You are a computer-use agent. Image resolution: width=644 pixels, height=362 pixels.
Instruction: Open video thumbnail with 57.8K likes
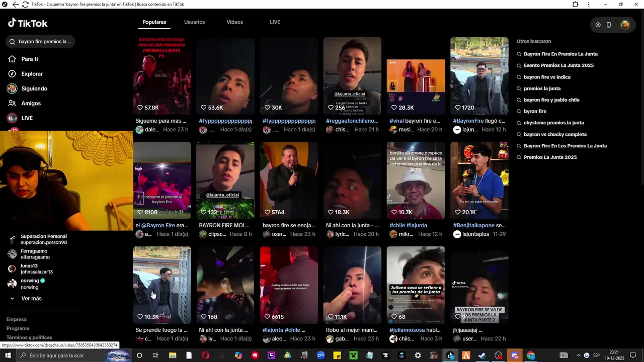coord(162,76)
